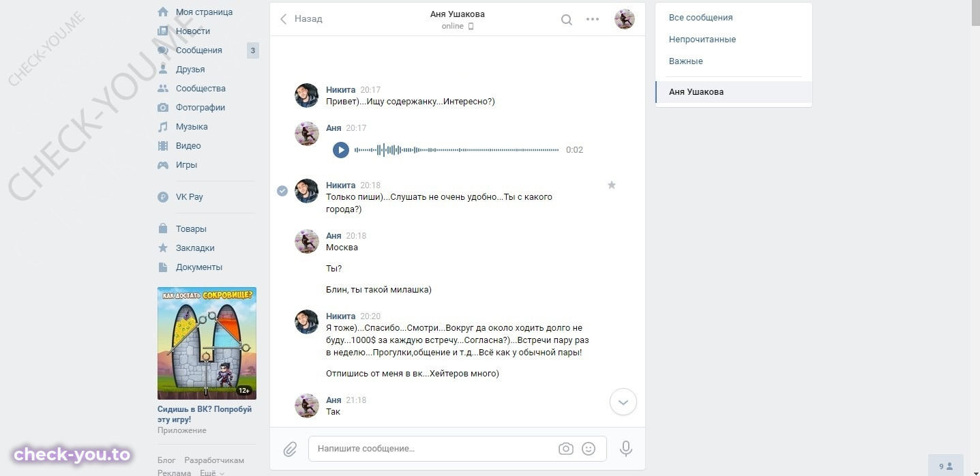Seek in the voice message waveform
980x476 pixels.
[x=456, y=149]
